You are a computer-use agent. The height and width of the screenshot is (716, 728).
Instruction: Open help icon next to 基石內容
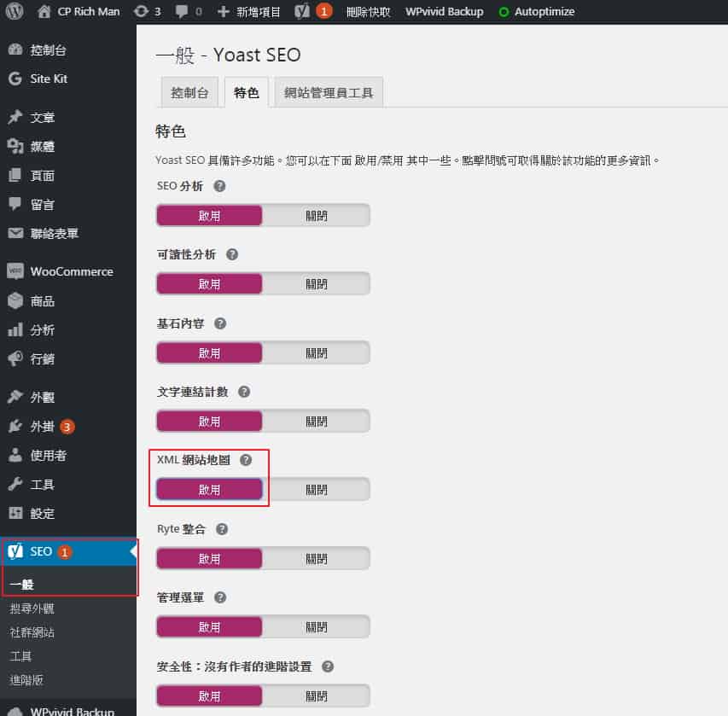pos(220,323)
